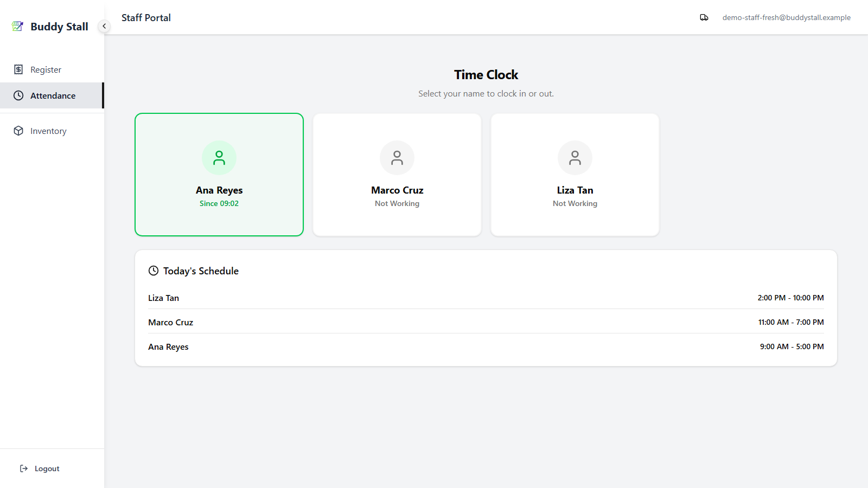Click the 9:00 AM - 5:00 PM shift
Screen dimensions: 868x488
pyautogui.click(x=792, y=346)
